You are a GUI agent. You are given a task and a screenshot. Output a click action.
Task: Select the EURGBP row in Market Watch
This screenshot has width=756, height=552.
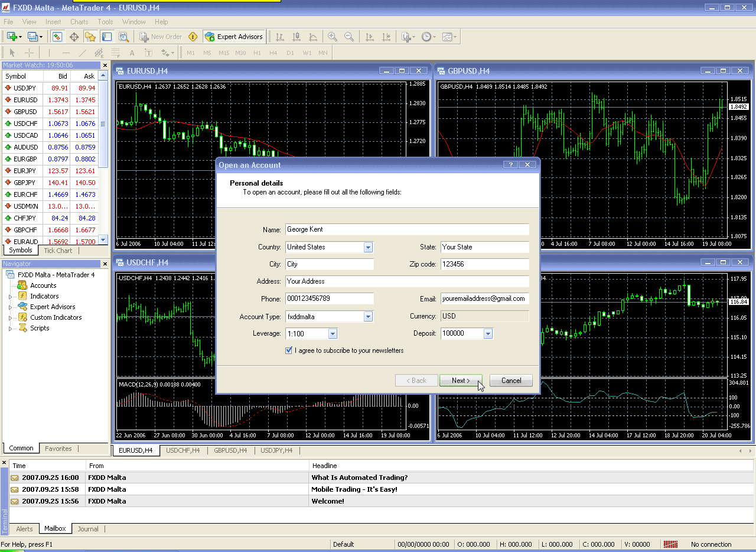[50, 159]
